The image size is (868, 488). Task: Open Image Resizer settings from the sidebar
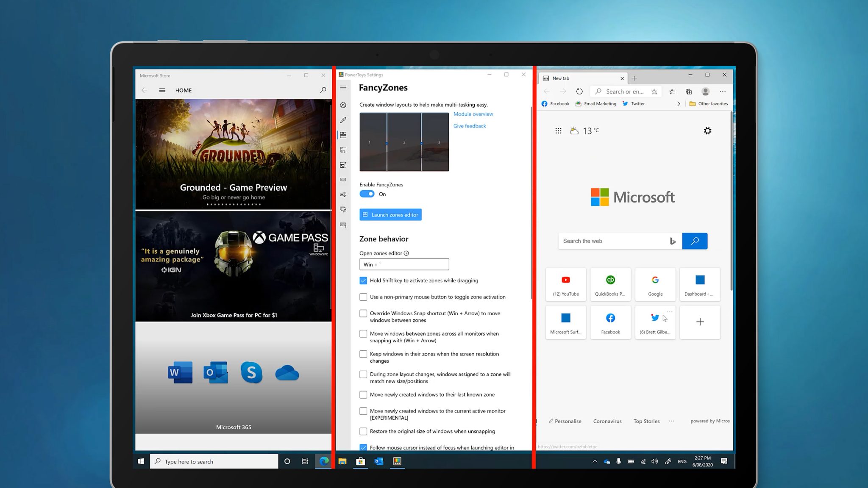click(343, 165)
